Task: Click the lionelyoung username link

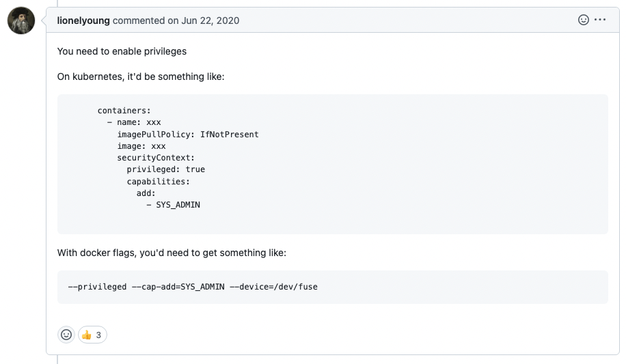Action: (83, 20)
